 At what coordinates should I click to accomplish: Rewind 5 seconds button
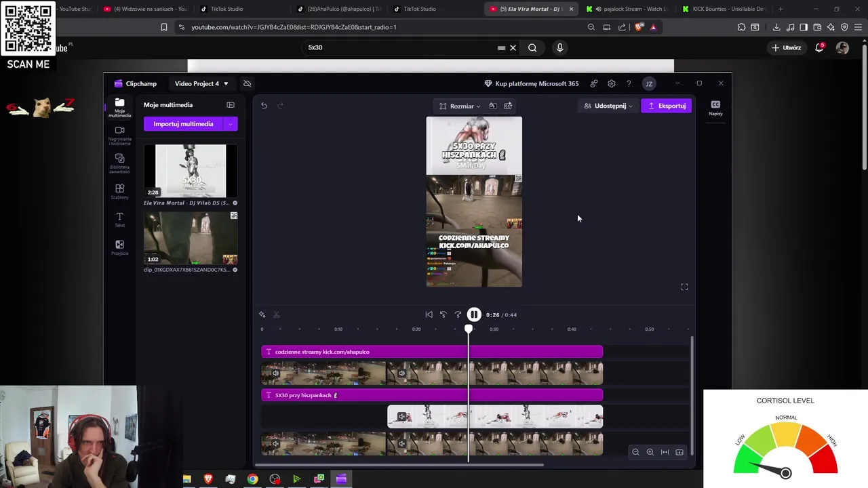tap(443, 314)
